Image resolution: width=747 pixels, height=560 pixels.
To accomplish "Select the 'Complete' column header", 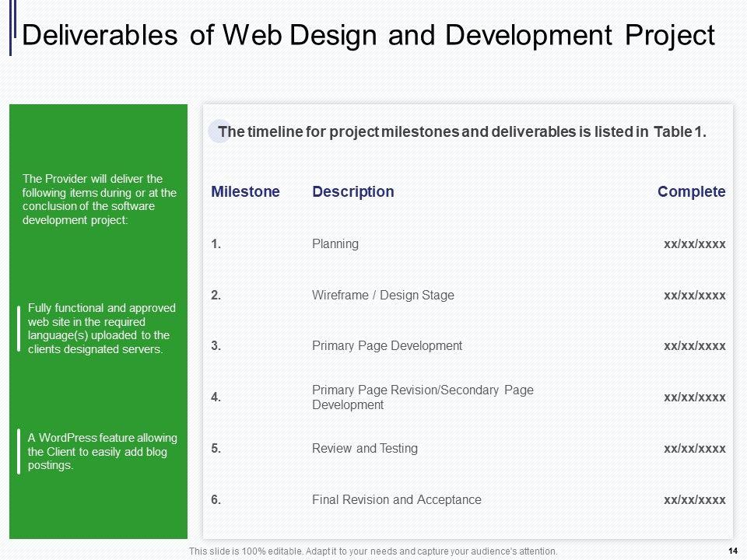I will (691, 191).
